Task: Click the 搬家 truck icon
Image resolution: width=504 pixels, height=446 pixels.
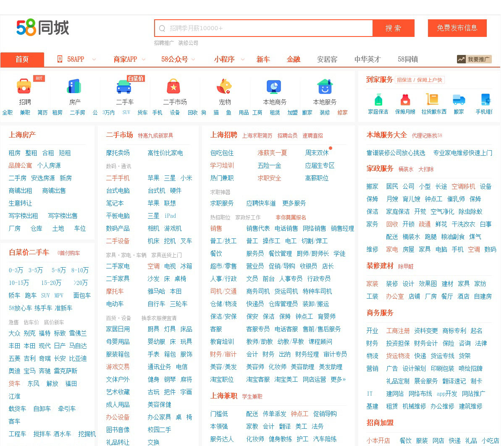Action: coord(459,100)
